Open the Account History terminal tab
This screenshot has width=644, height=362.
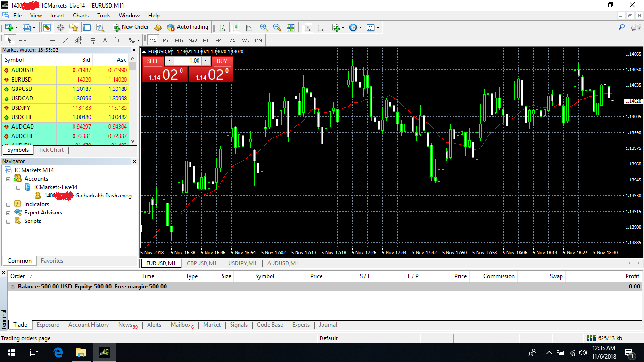pos(89,325)
